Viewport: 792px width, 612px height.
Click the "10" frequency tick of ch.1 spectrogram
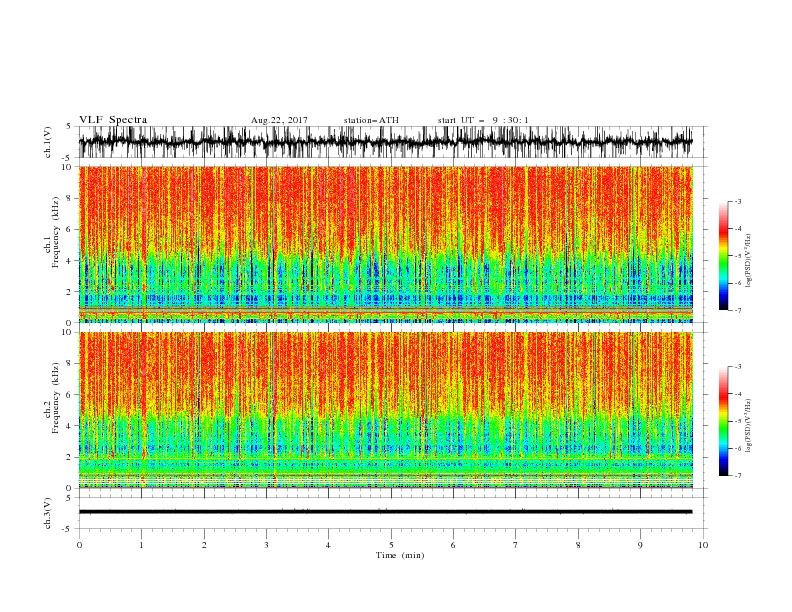pos(68,167)
